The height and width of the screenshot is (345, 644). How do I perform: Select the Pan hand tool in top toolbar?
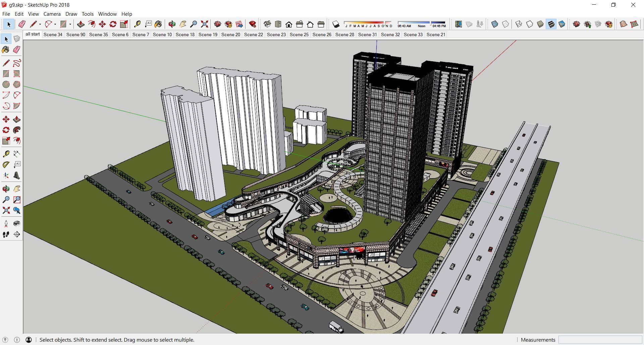tap(183, 24)
